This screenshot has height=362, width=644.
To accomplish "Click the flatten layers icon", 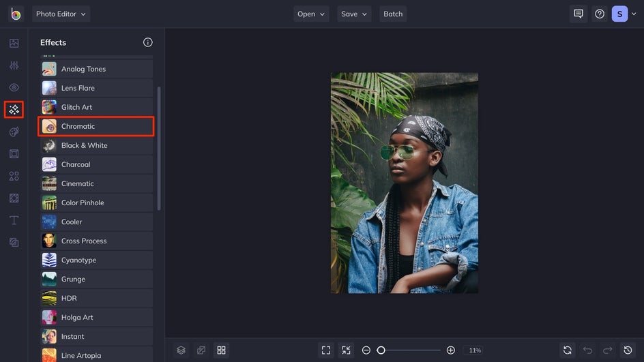I will [x=201, y=350].
